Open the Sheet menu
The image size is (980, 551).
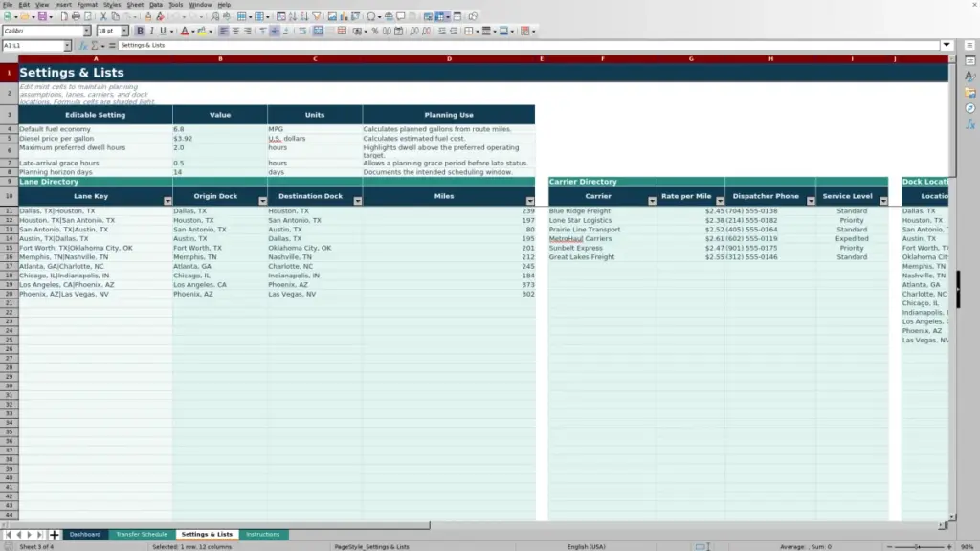[x=135, y=5]
